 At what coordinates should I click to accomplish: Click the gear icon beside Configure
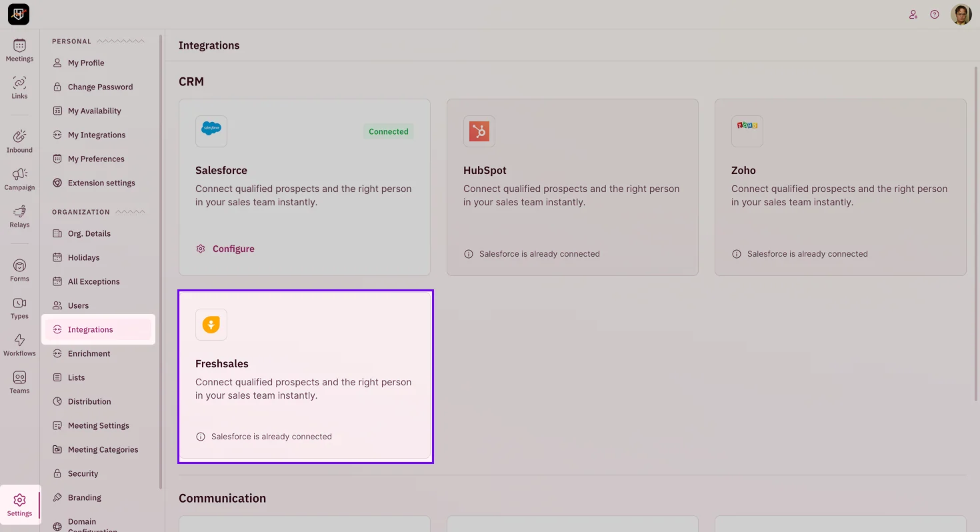(201, 249)
